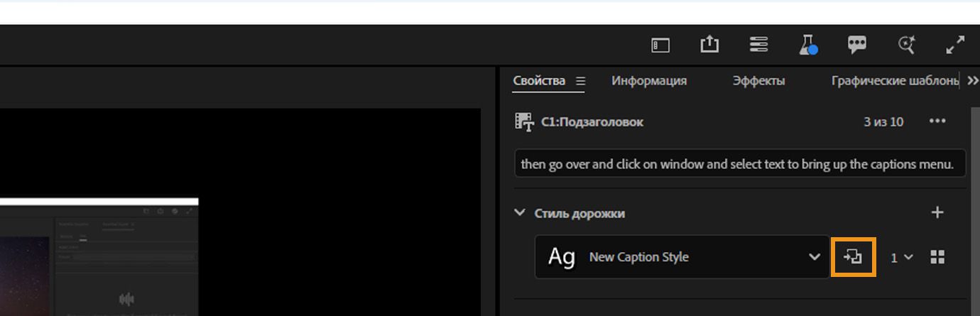Click the C1:Подзаголовок caption track icon
The image size is (980, 316).
(524, 122)
